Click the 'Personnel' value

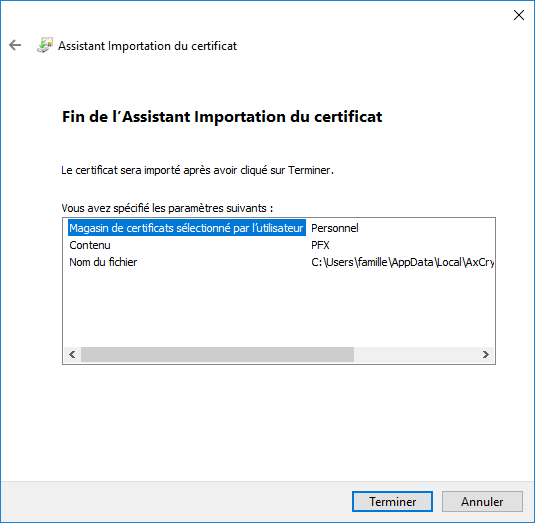(335, 228)
